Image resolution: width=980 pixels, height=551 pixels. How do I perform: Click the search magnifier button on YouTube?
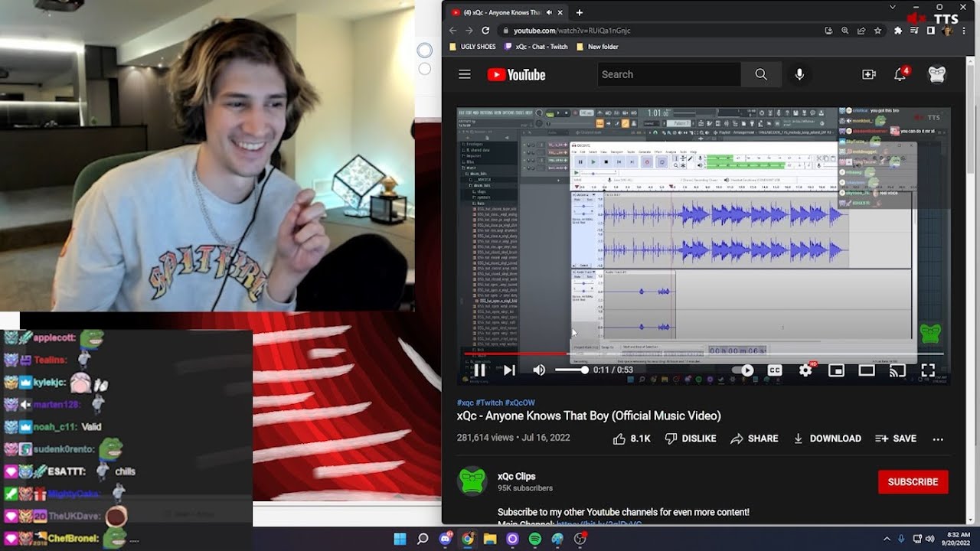click(761, 74)
